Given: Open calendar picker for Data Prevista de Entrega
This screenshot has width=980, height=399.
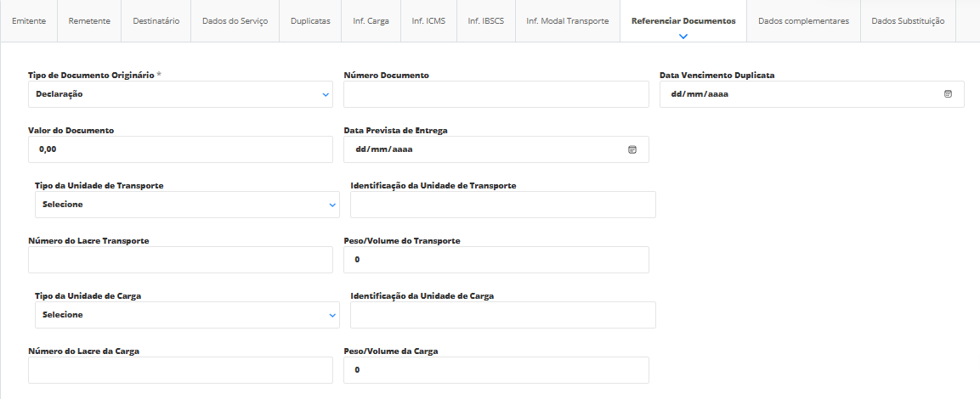Looking at the screenshot, I should click(632, 149).
